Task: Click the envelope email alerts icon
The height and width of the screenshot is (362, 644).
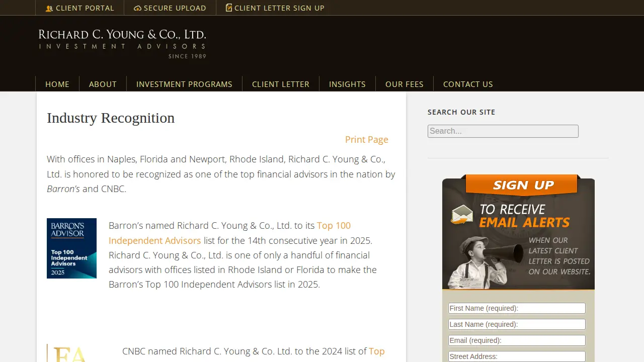Action: [462, 215]
